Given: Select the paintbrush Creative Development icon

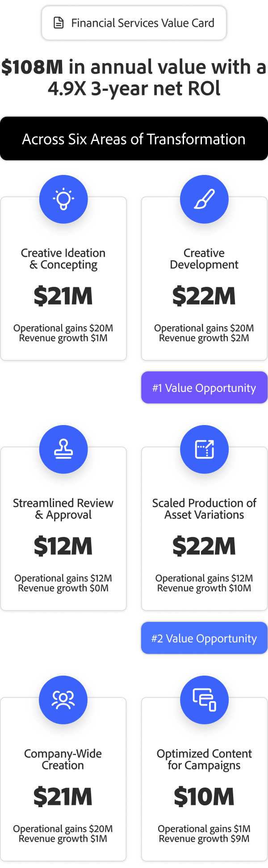Looking at the screenshot, I should click(x=204, y=199).
